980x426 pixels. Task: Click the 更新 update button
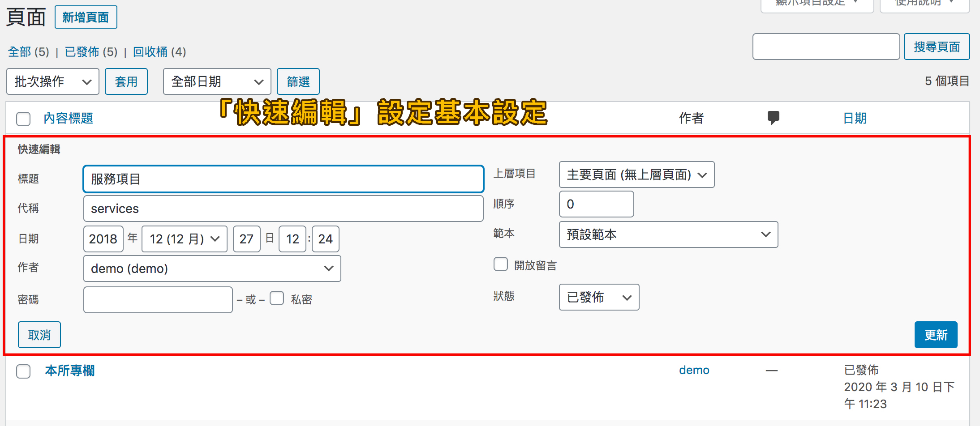tap(936, 334)
